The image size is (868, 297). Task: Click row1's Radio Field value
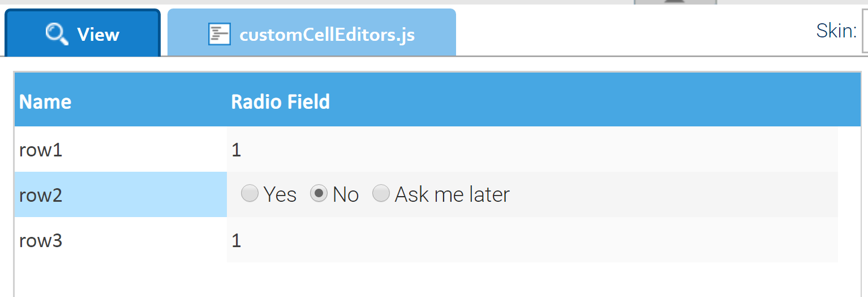tap(237, 150)
